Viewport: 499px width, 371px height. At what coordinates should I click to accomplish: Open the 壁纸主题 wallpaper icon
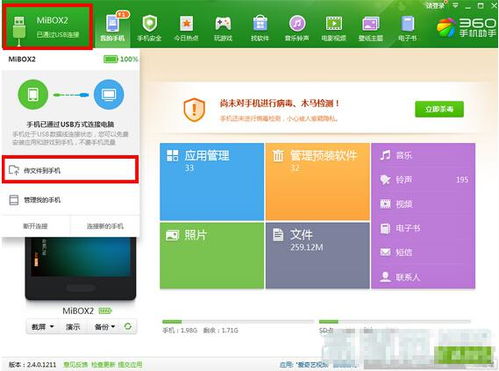point(371,24)
